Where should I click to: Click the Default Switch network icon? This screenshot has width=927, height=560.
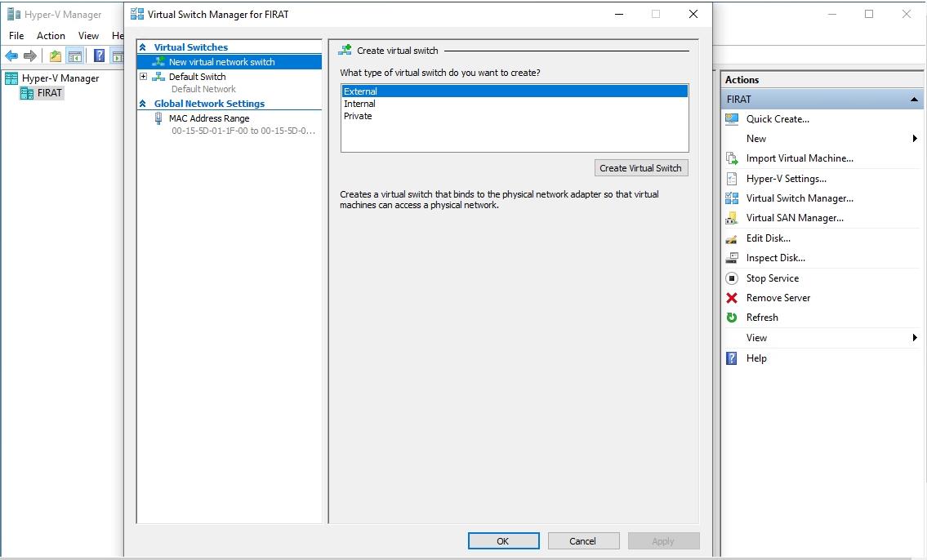pyautogui.click(x=158, y=76)
